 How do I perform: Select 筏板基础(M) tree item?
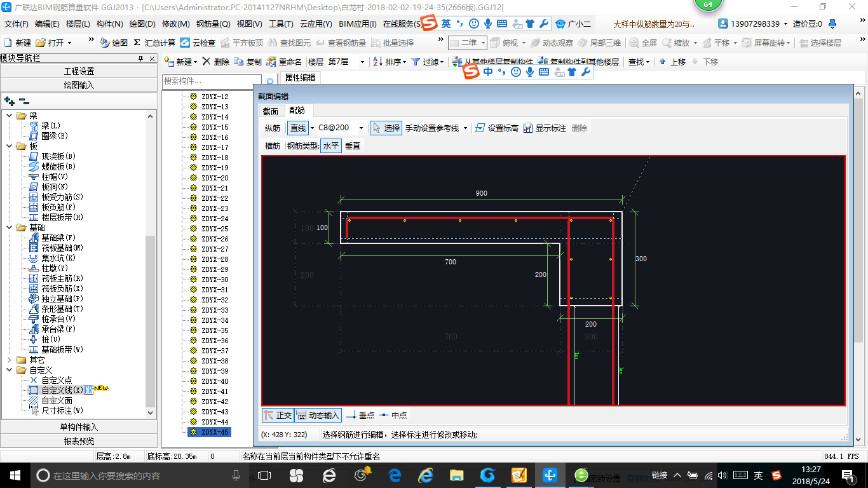(x=62, y=248)
